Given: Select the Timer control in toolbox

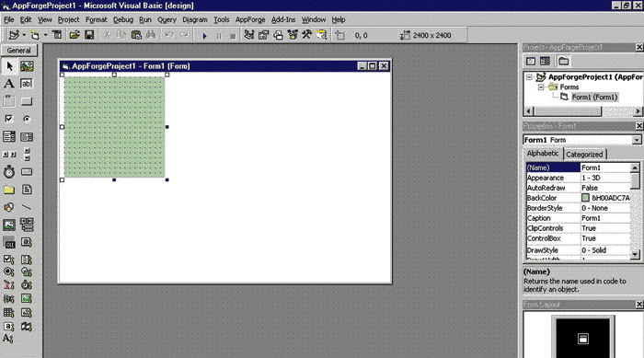Looking at the screenshot, I should tap(8, 172).
